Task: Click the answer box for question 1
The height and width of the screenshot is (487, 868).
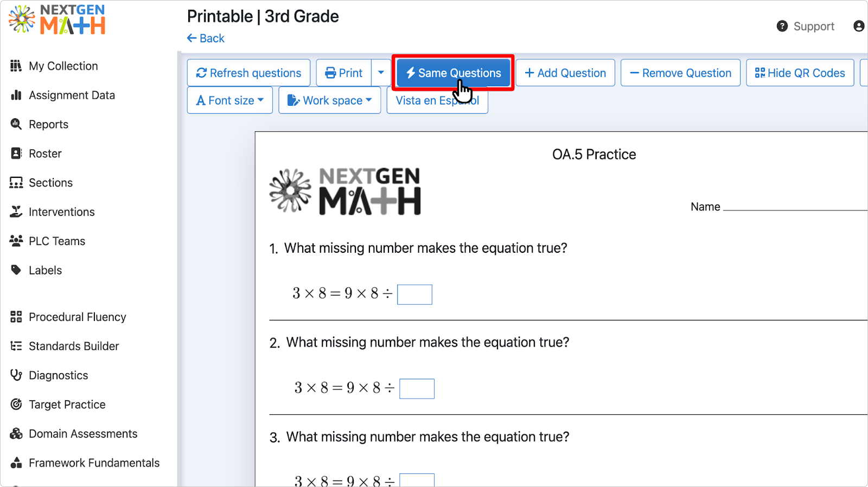Action: (414, 294)
